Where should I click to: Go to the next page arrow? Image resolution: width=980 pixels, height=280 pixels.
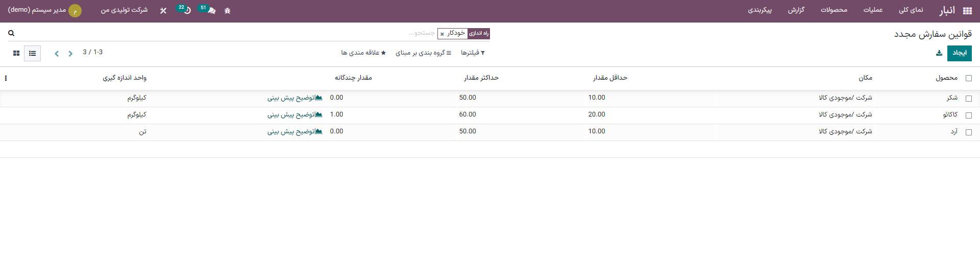57,54
